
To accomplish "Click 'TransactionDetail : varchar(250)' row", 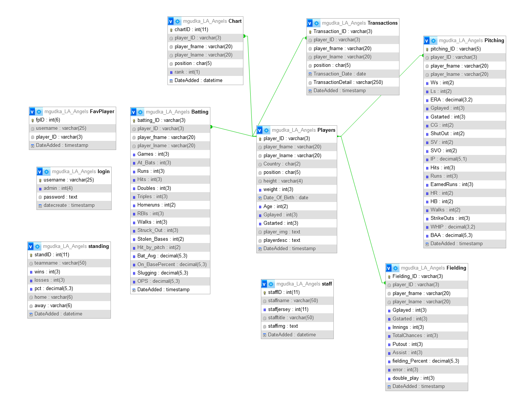I will point(353,82).
